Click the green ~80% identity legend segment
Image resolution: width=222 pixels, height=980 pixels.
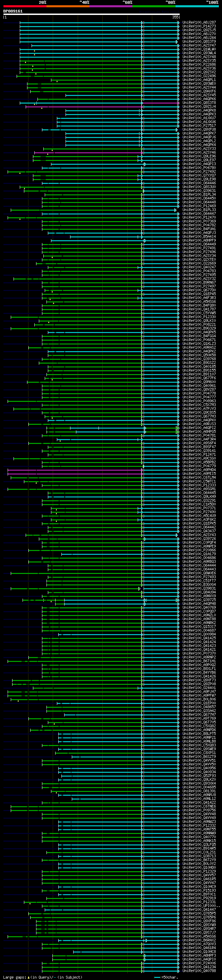[154, 6]
